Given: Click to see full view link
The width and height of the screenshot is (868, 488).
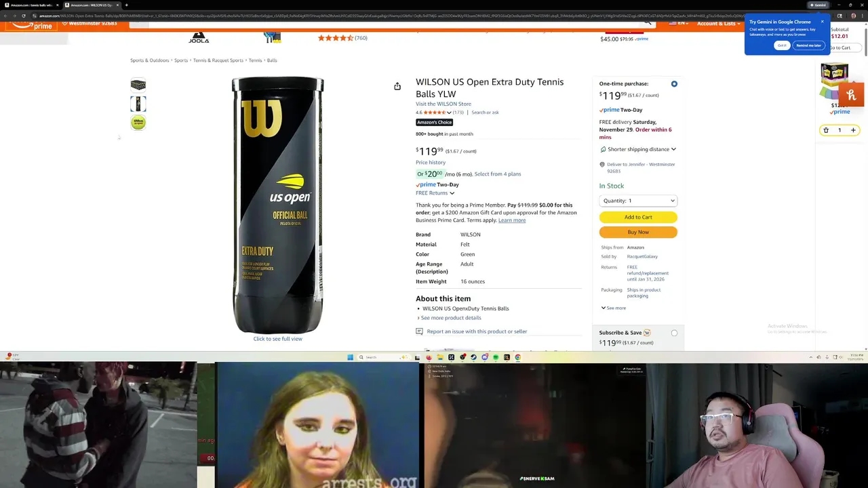Looking at the screenshot, I should [278, 339].
